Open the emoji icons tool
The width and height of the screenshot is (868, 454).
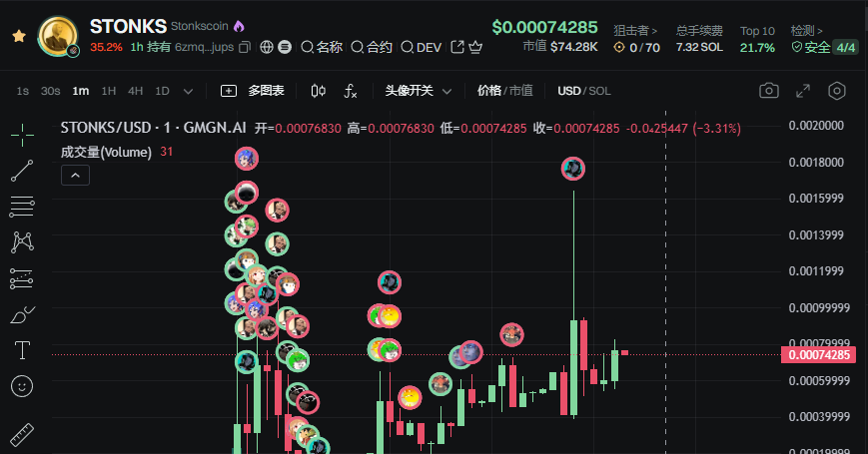[22, 386]
